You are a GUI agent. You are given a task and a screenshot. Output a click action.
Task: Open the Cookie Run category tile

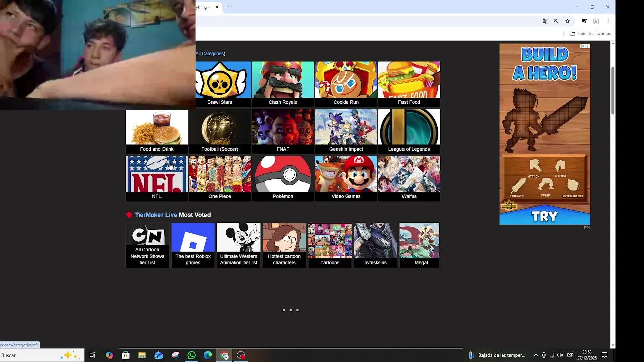[x=346, y=84]
